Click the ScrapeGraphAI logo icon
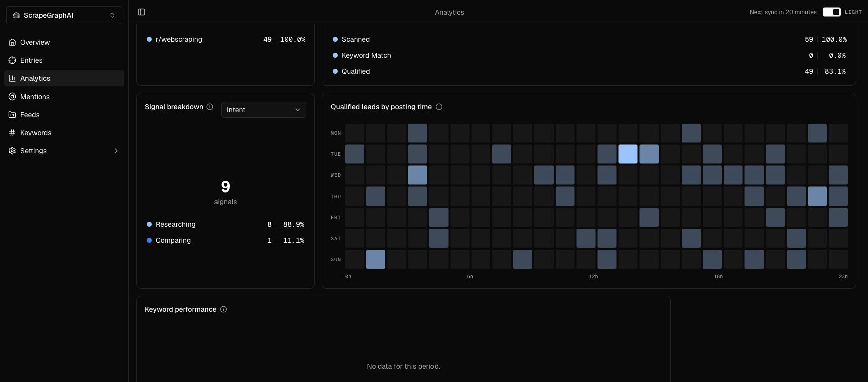Viewport: 868px width, 382px height. 16,15
